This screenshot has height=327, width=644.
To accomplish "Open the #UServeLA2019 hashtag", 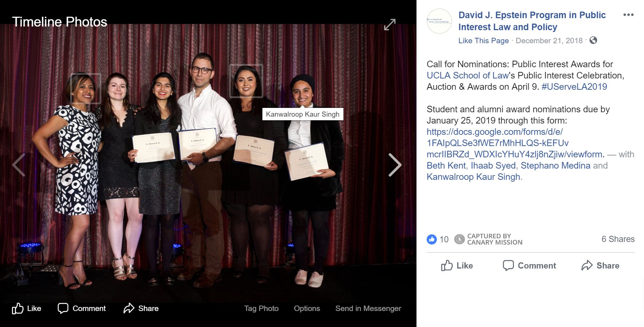I will click(574, 87).
